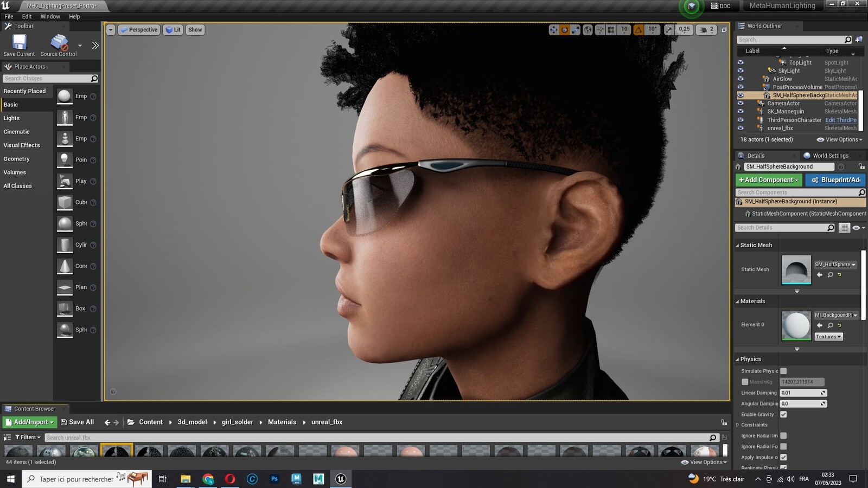Image resolution: width=868 pixels, height=488 pixels.
Task: Select the Cube actor icon in Place Actors
Action: pyautogui.click(x=65, y=202)
